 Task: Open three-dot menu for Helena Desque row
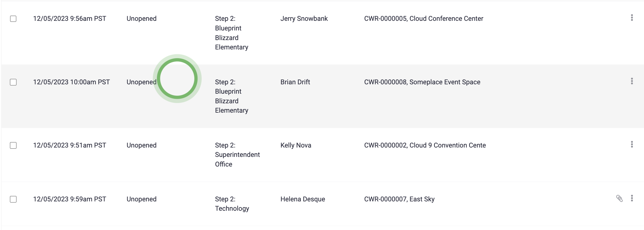point(632,198)
